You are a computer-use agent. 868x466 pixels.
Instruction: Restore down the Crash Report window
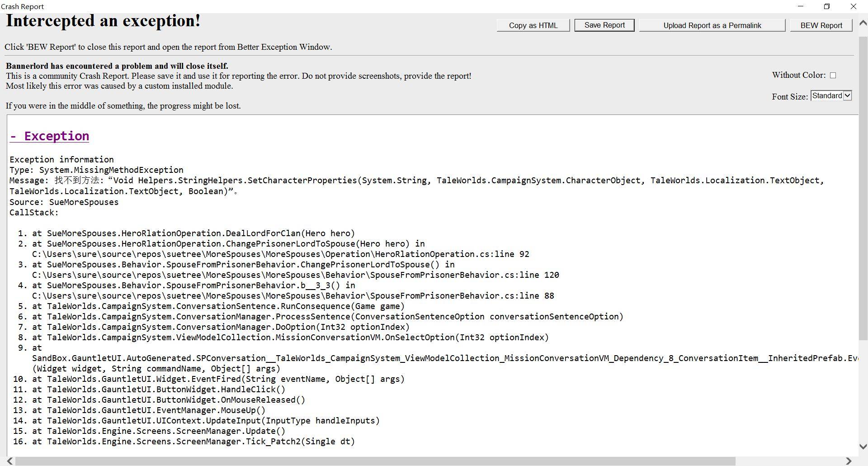(827, 6)
